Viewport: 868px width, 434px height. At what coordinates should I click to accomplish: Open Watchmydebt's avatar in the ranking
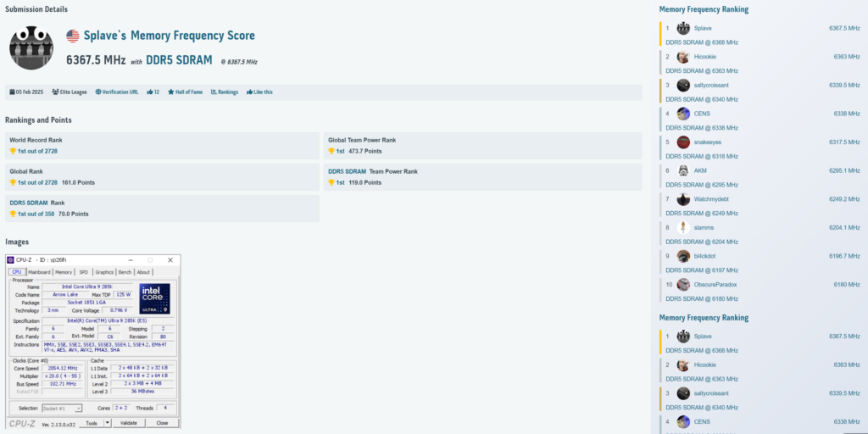tap(683, 199)
